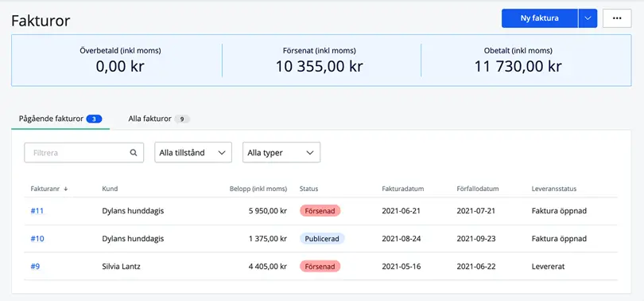Click Dylans hunddagis in invoice #10 row
The width and height of the screenshot is (644, 301).
point(133,239)
